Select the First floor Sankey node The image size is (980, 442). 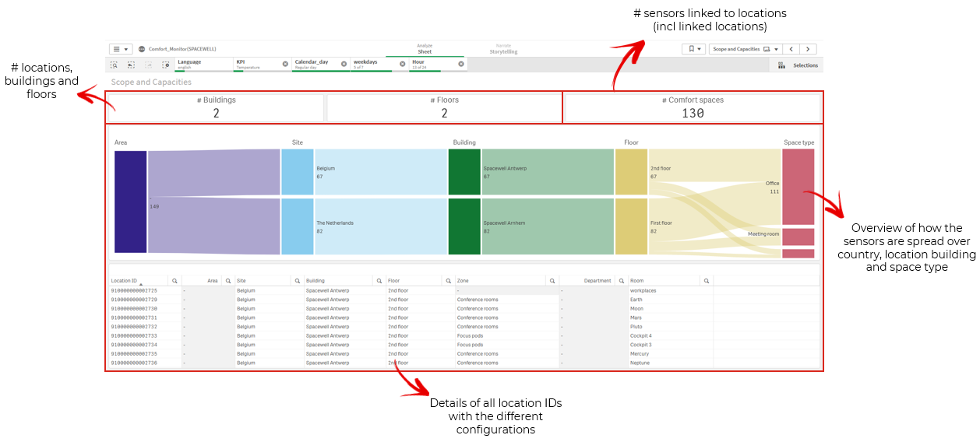(x=631, y=226)
